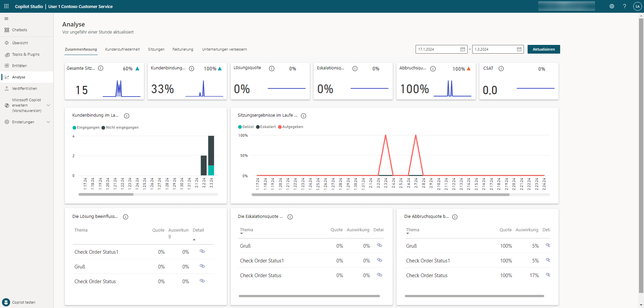The image size is (644, 308).
Task: Toggle Gelöst legend item
Action: point(246,127)
